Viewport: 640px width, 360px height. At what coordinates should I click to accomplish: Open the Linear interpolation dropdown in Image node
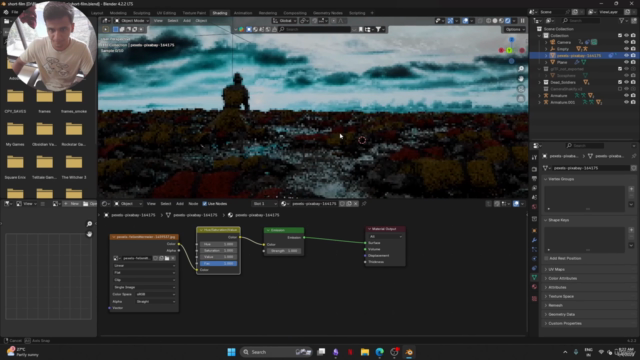(x=144, y=265)
